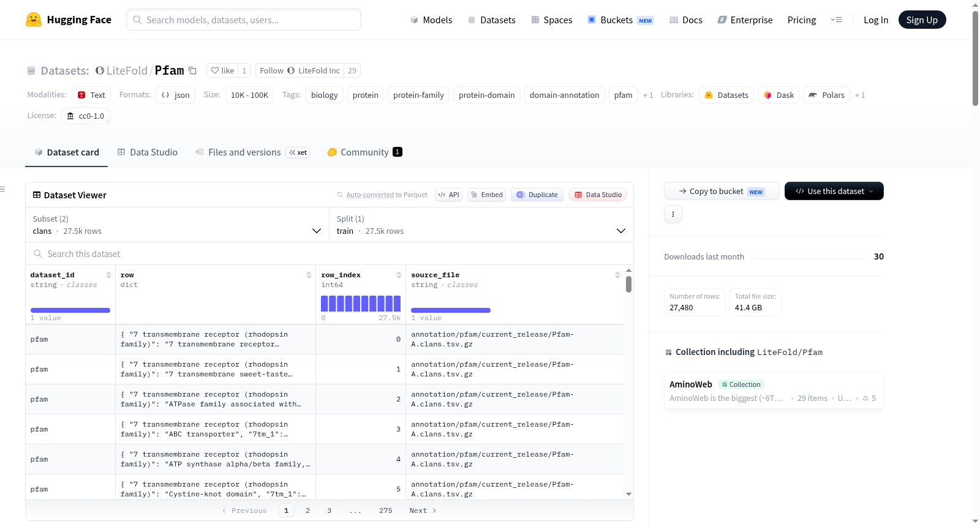Open Enterprise in top navigation

(745, 20)
